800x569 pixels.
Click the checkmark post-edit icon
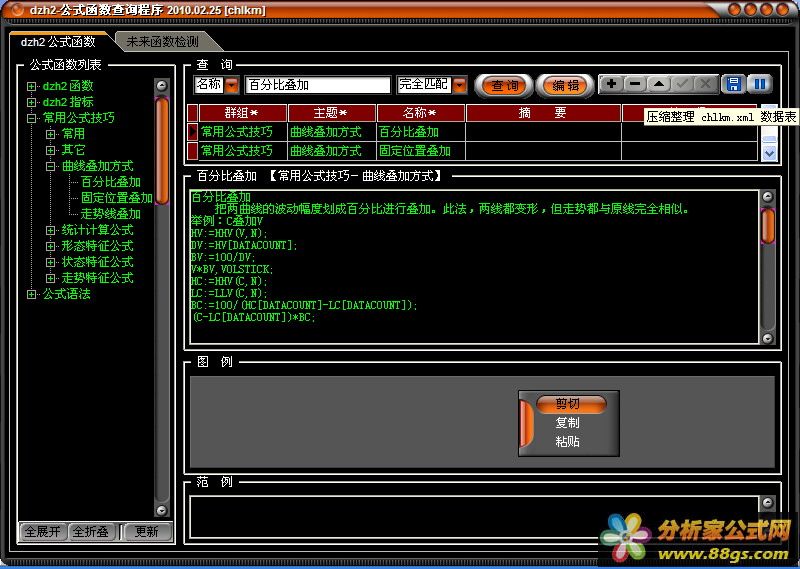click(x=682, y=84)
